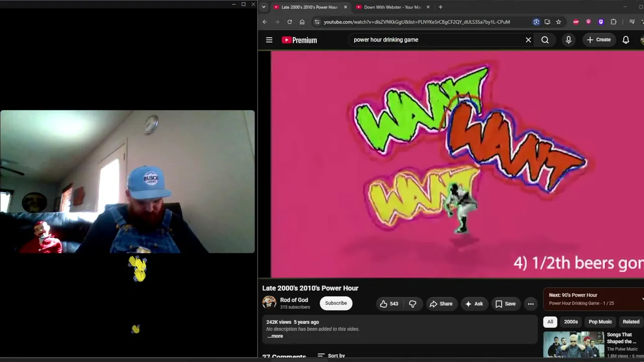The width and height of the screenshot is (644, 362).
Task: Open the Next: 90's Power Hour panel
Action: point(594,299)
